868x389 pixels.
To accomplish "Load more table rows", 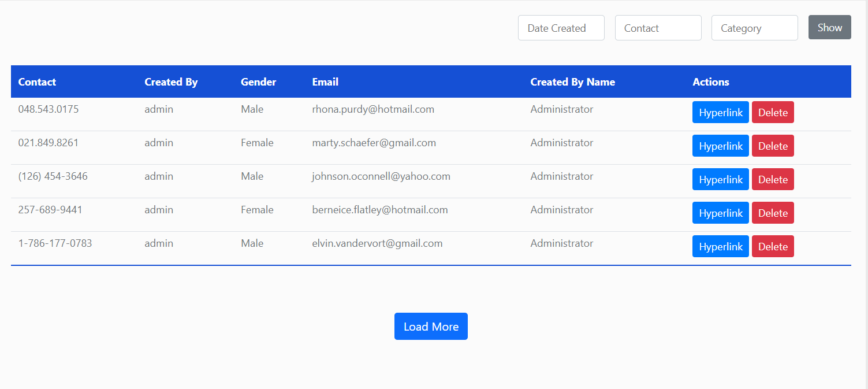I will coord(431,327).
